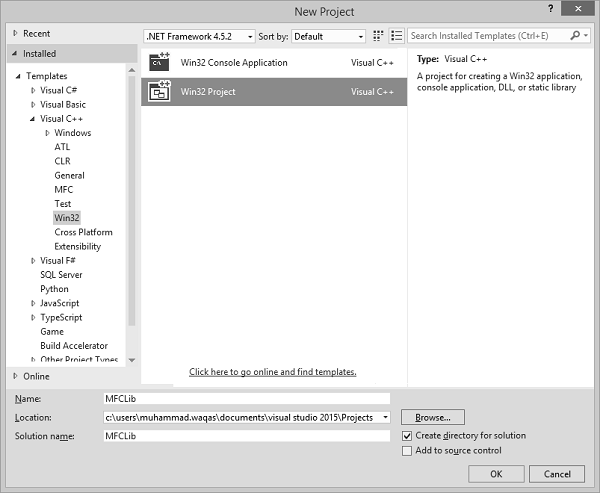Collapse the Templates tree node
The height and width of the screenshot is (493, 600).
[18, 76]
